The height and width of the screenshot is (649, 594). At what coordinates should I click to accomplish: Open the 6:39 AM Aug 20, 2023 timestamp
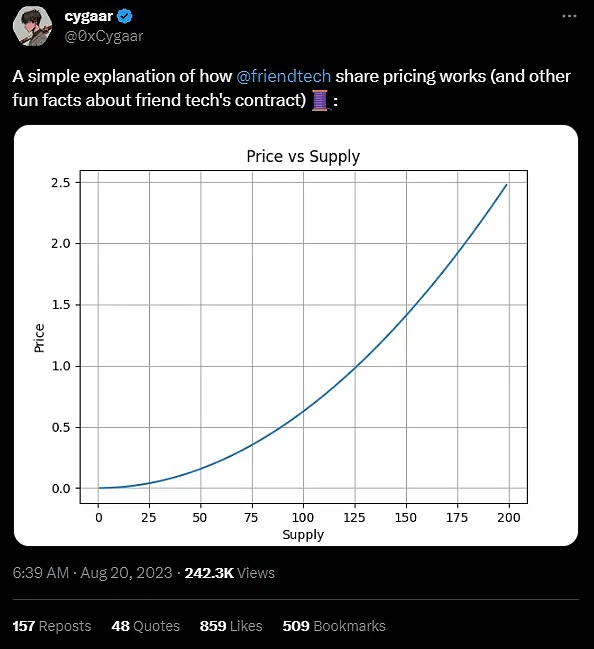tap(92, 573)
